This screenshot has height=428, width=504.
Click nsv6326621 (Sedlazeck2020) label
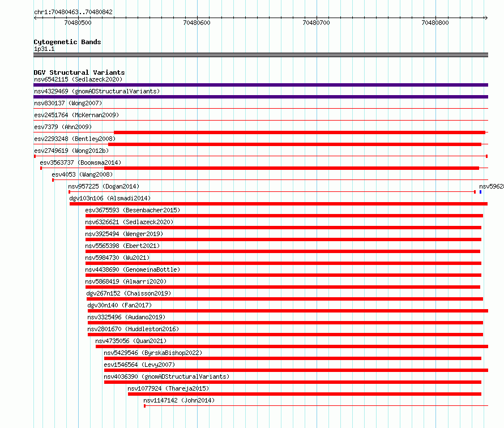click(129, 222)
